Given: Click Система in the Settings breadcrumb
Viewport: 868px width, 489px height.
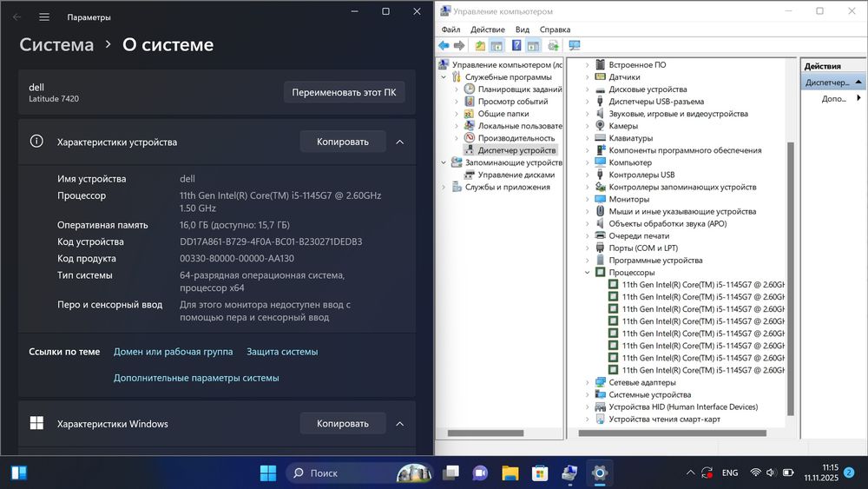Looking at the screenshot, I should tap(56, 45).
